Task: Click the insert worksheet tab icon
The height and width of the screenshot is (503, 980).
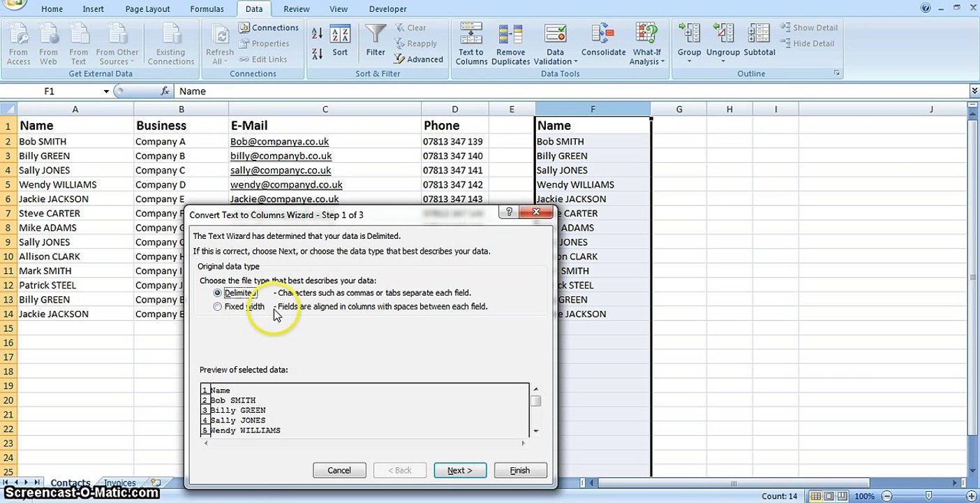Action: click(x=156, y=483)
